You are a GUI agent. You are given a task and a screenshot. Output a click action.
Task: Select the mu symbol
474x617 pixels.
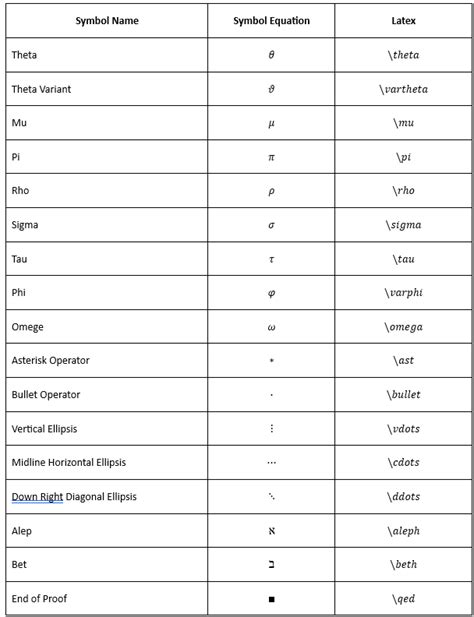tap(271, 124)
